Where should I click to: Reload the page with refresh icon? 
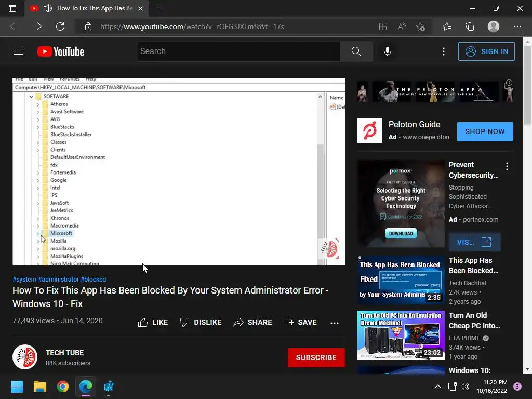coord(60,26)
